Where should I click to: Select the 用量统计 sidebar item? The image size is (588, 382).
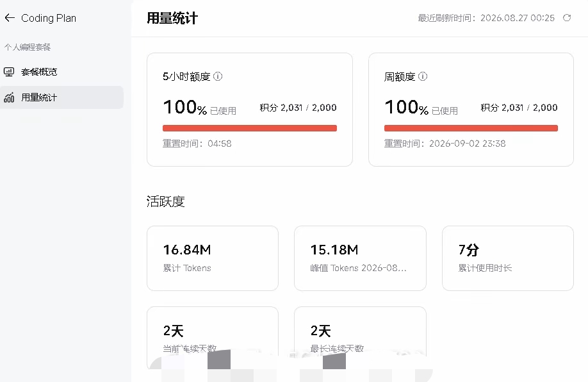point(62,97)
